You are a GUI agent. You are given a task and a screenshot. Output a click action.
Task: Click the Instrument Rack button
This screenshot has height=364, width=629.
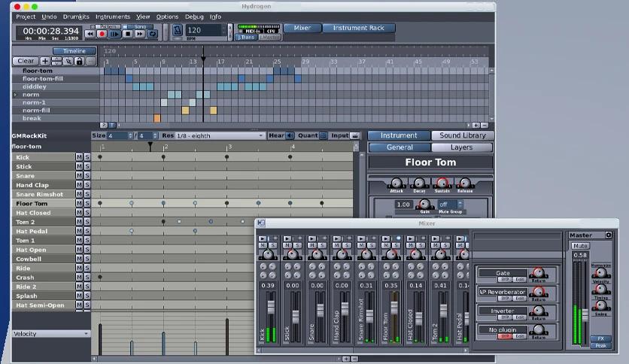(x=358, y=29)
